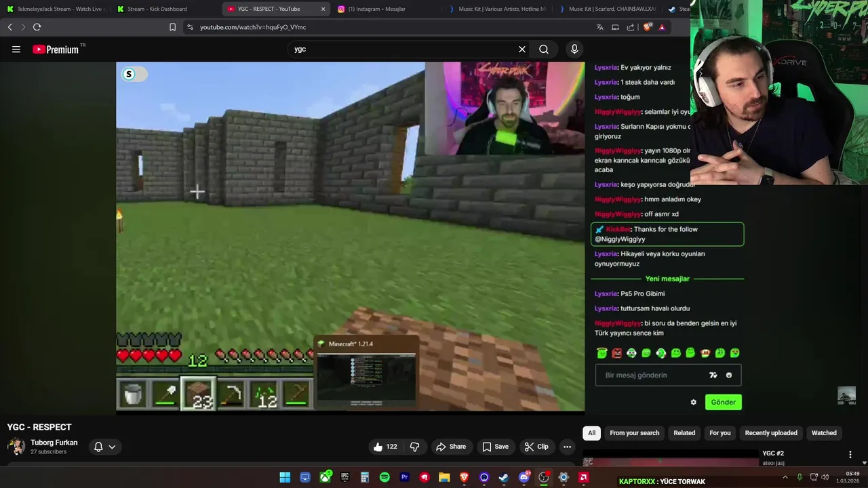Open options for YGC #2 suggested video
This screenshot has width=868, height=488.
(x=850, y=455)
